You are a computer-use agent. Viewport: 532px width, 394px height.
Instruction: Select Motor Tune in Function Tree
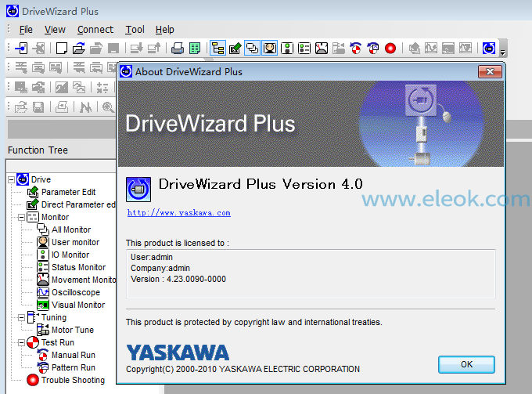(x=73, y=330)
